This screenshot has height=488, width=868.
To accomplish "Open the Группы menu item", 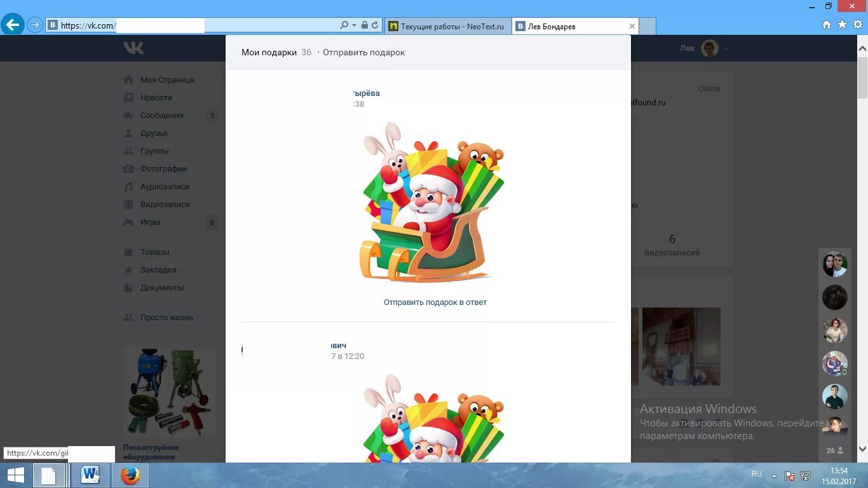I will (x=154, y=151).
